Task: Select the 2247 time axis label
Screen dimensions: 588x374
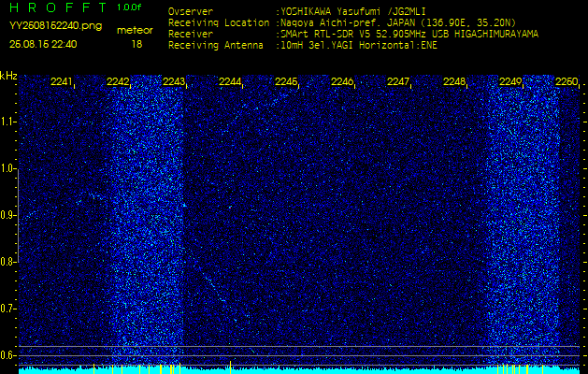Action: (398, 81)
